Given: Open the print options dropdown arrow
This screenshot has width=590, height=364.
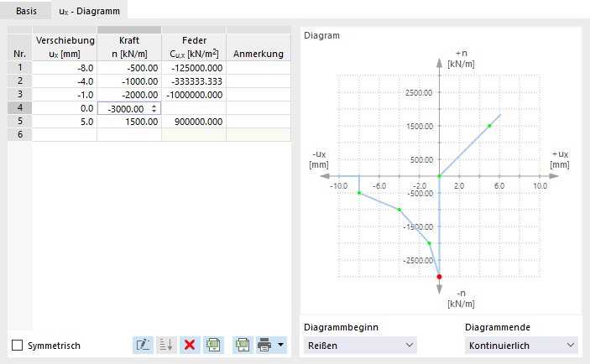Looking at the screenshot, I should click(x=280, y=345).
